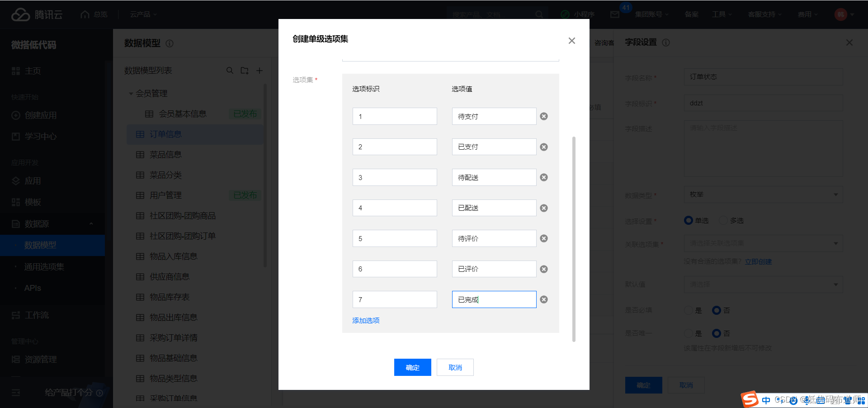The height and width of the screenshot is (408, 868).
Task: Click 取消 in 字段设置 panel
Action: tap(686, 385)
